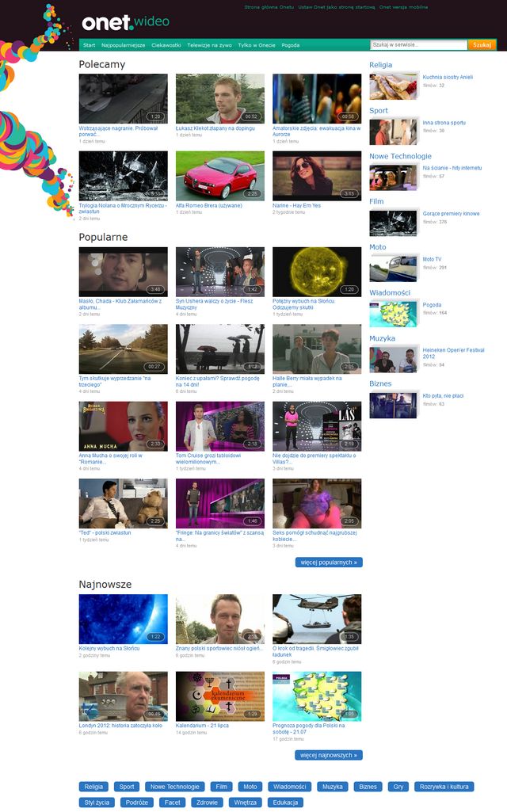This screenshot has height=812, width=507.
Task: Play the Sun eruption thumbnail in Popularne
Action: (x=317, y=272)
